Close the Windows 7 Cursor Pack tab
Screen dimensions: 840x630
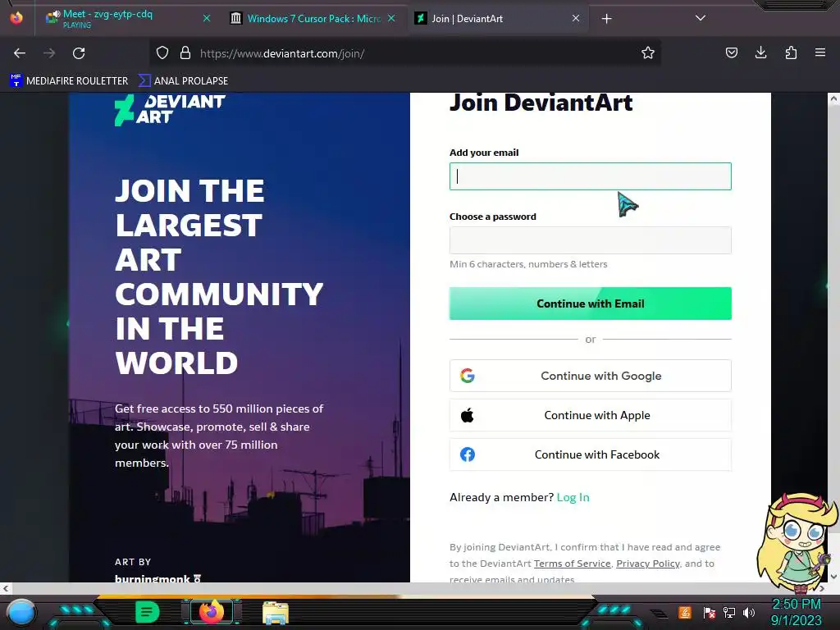pos(391,18)
